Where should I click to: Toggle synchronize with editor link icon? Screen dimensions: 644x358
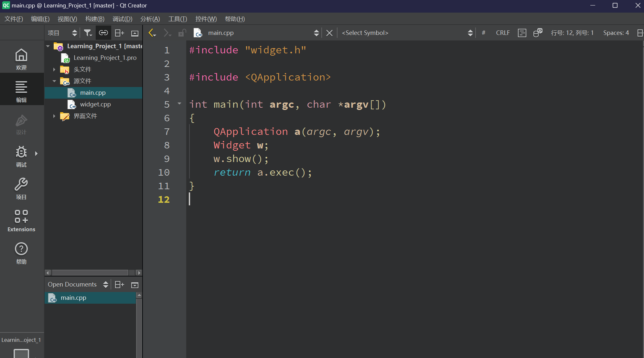pos(103,33)
